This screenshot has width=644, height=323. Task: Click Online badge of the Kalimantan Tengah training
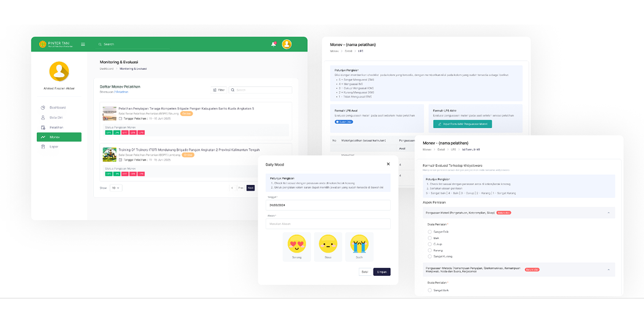tap(188, 155)
